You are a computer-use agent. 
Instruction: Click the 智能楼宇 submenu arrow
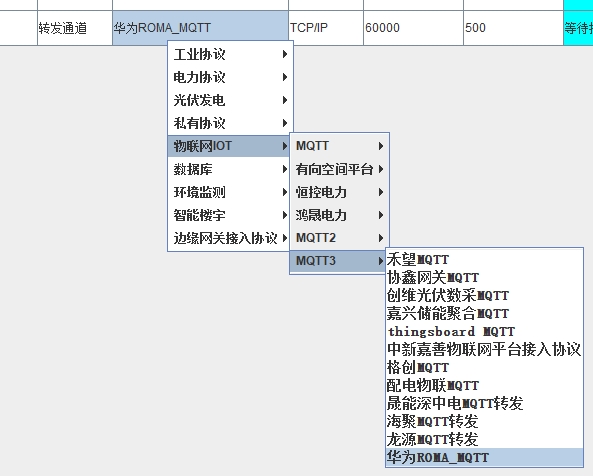285,215
